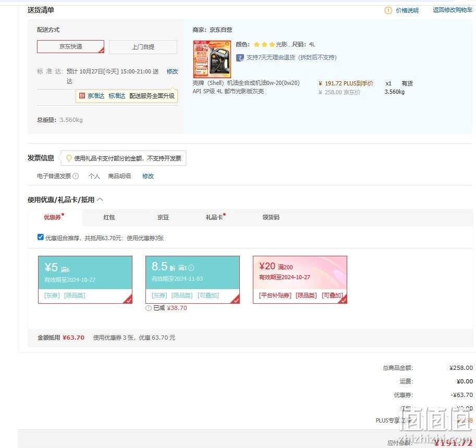Screen dimensions: 476x448
Task: Uncheck the 优惠组合推荐 checkbox
Action: click(x=40, y=237)
